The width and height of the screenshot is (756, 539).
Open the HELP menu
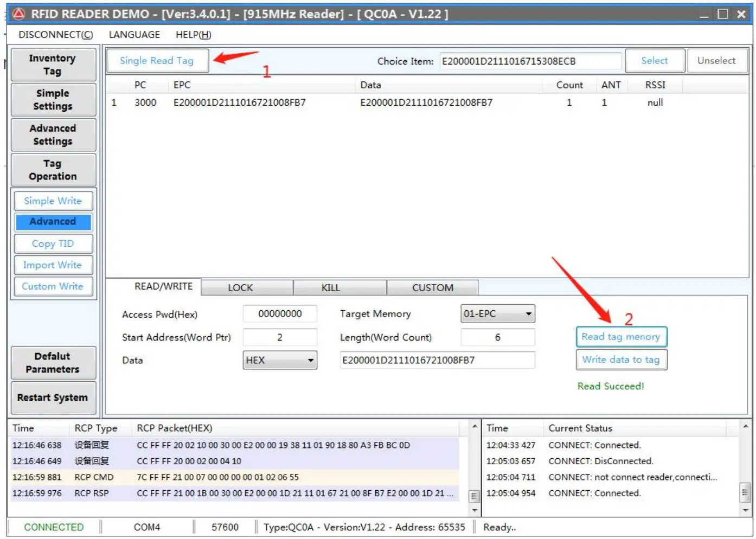tap(193, 35)
